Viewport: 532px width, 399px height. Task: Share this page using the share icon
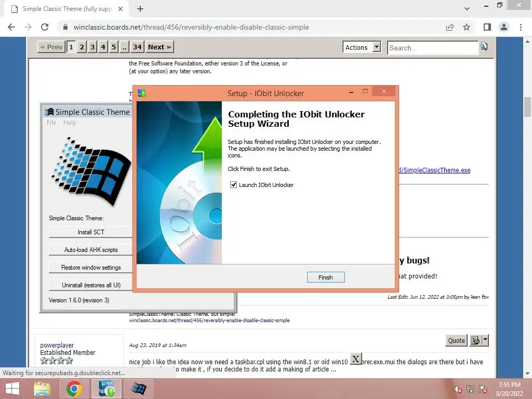point(450,27)
